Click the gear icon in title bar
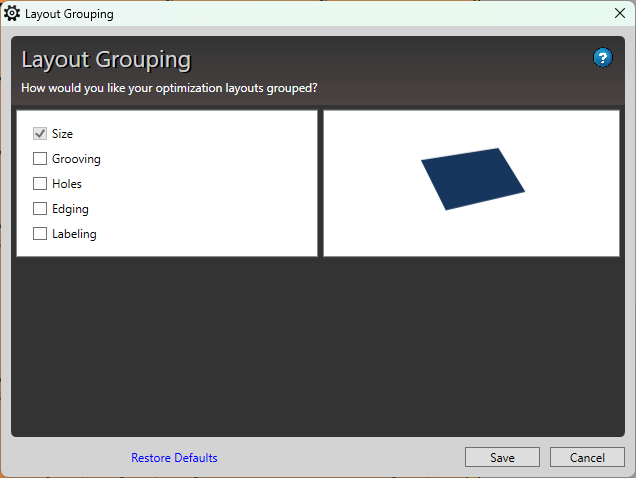636x478 pixels. [x=12, y=13]
